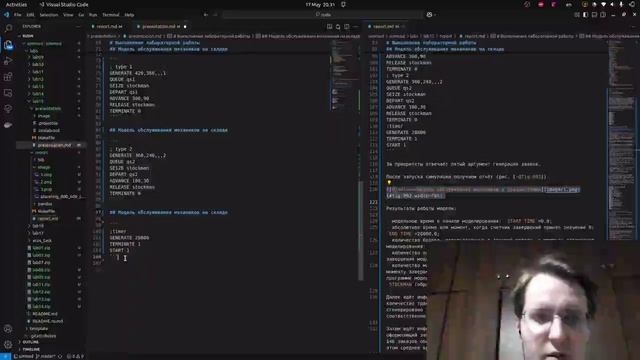
Task: Open system Wi-Fi indicator in tray
Action: pyautogui.click(x=603, y=4)
